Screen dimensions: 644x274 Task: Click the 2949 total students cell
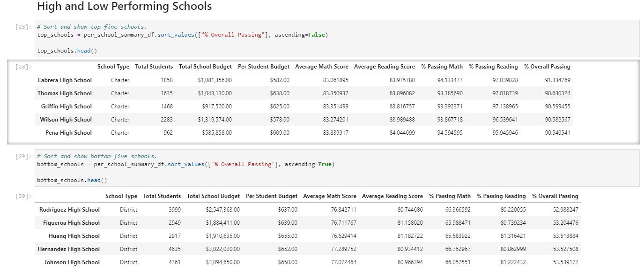click(x=175, y=223)
